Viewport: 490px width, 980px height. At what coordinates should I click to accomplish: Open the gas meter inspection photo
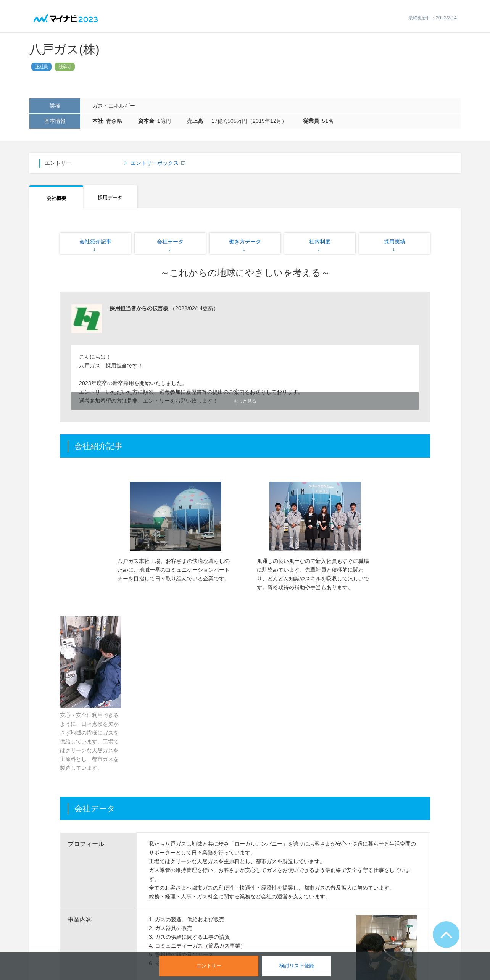90,662
